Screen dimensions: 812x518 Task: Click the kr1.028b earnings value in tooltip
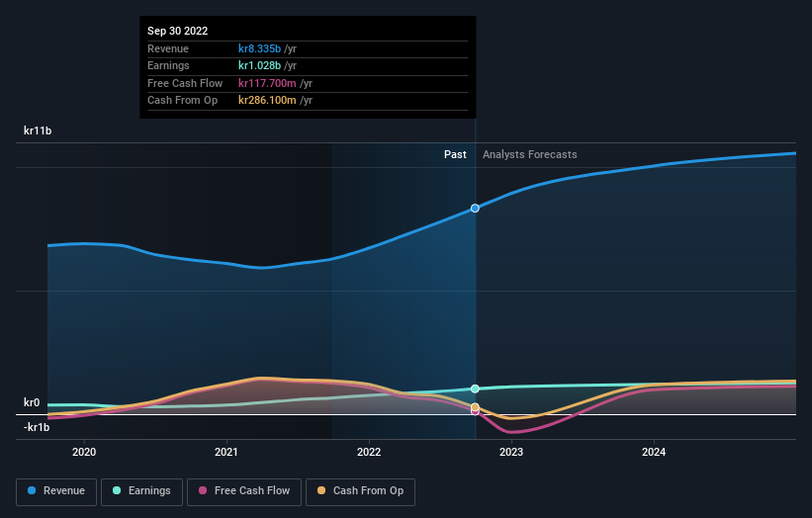point(259,65)
